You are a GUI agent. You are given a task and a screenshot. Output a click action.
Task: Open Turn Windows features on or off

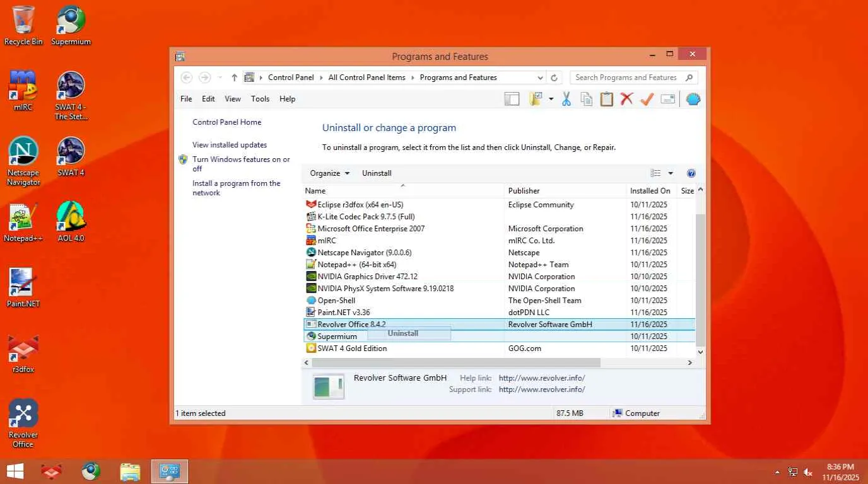point(241,164)
